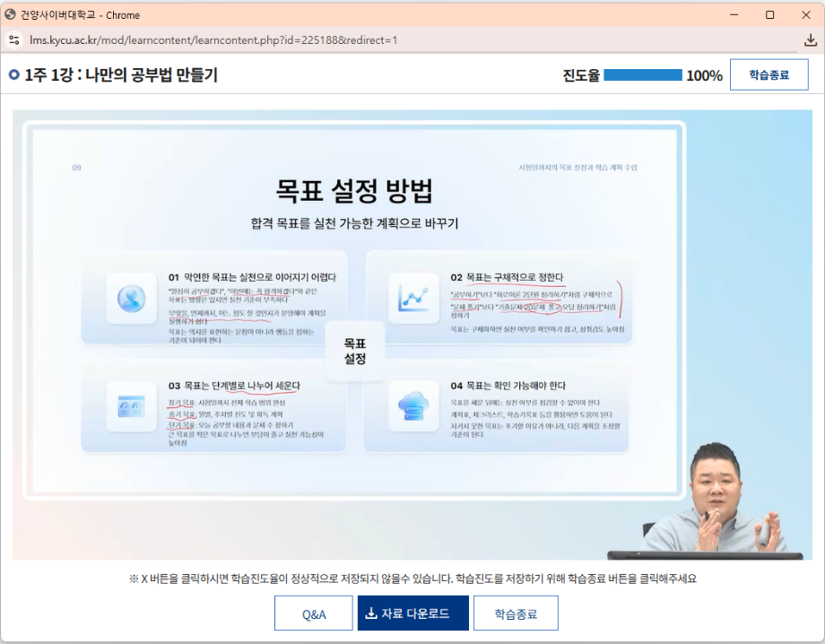Click the 진도율 label

[x=581, y=75]
